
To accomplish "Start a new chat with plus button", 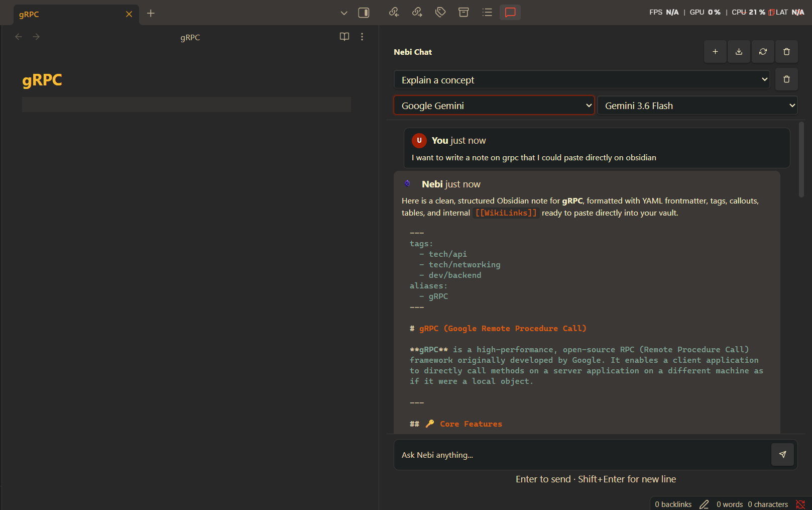I will (x=715, y=52).
